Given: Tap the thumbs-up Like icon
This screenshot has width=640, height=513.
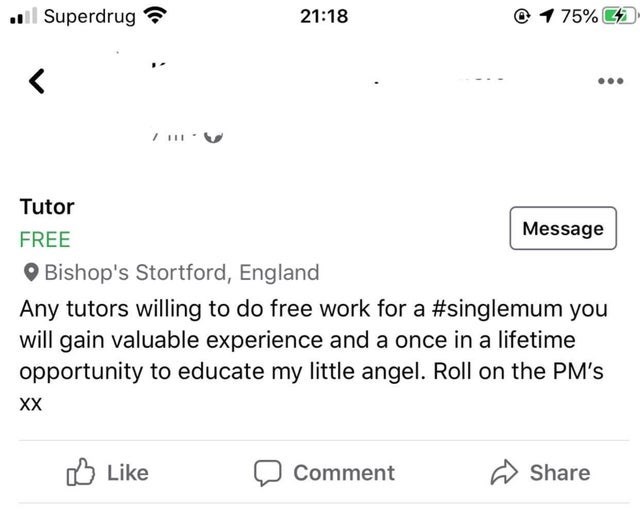Looking at the screenshot, I should click(80, 472).
